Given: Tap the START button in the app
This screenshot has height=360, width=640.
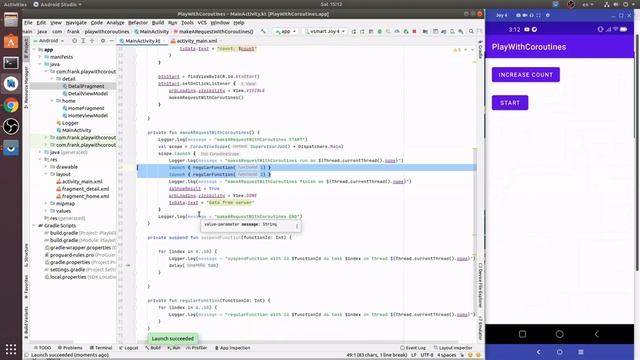Looking at the screenshot, I should point(510,103).
